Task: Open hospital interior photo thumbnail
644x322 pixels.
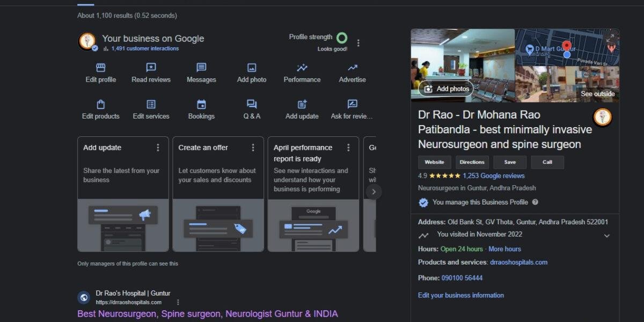Action: (x=463, y=65)
